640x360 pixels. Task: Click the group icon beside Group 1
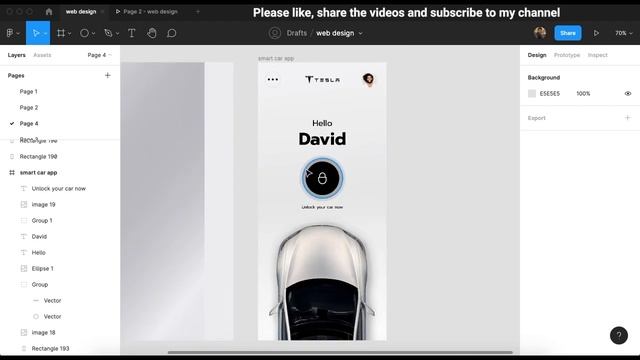24,220
